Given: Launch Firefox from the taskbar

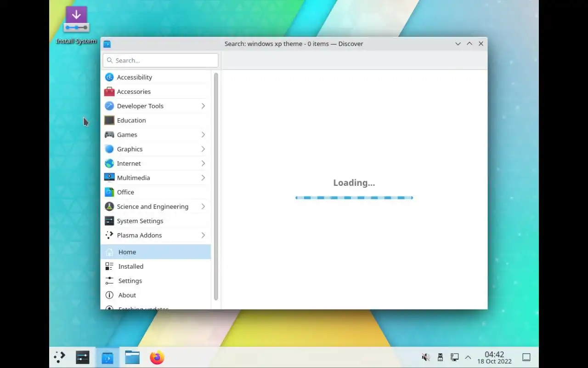Looking at the screenshot, I should 157,357.
